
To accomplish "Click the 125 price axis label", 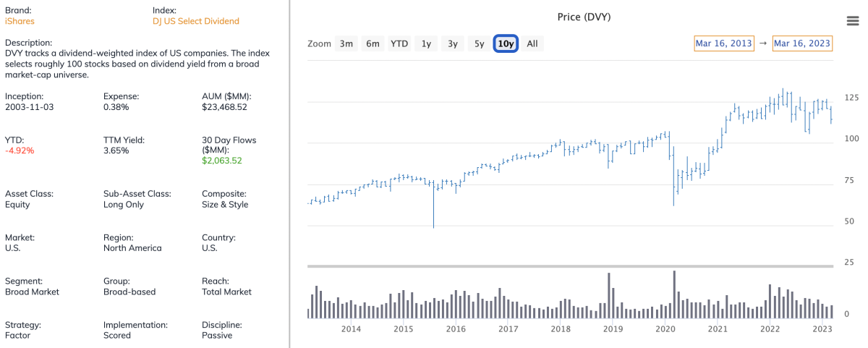I will (x=851, y=98).
